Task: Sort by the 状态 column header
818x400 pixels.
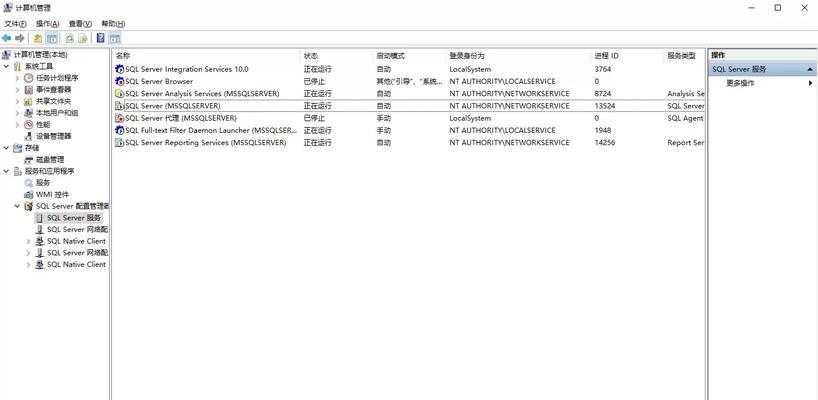Action: [x=311, y=56]
